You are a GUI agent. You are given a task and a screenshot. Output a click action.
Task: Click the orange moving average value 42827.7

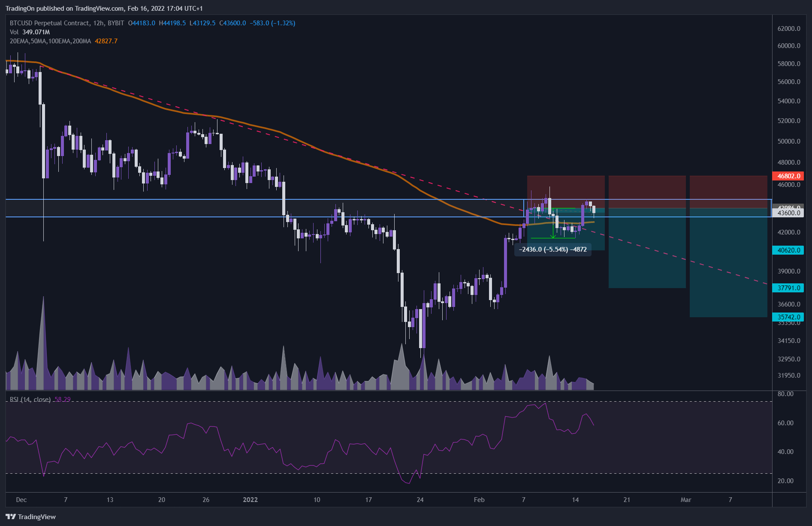[x=106, y=41]
